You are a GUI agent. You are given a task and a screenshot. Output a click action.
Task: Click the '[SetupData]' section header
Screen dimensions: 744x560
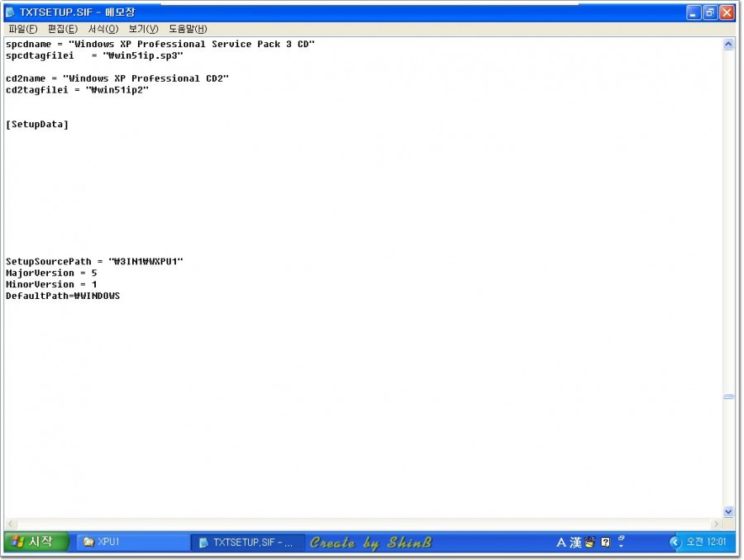pos(37,124)
